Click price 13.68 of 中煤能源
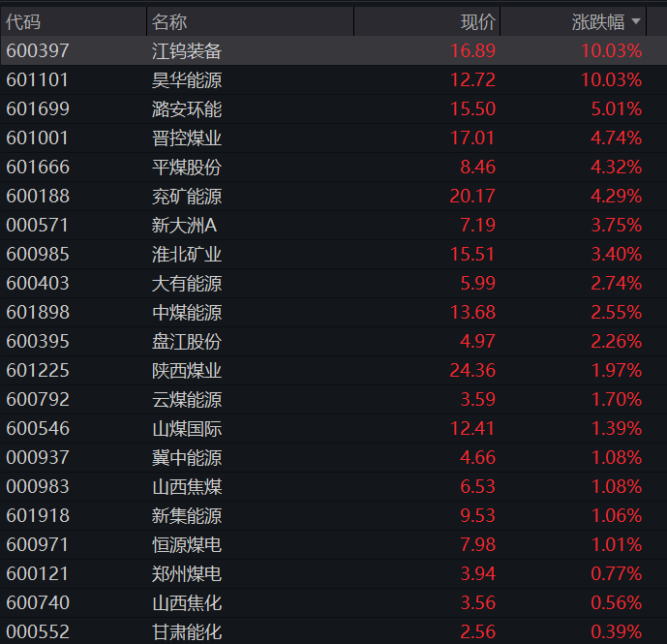 click(x=472, y=313)
